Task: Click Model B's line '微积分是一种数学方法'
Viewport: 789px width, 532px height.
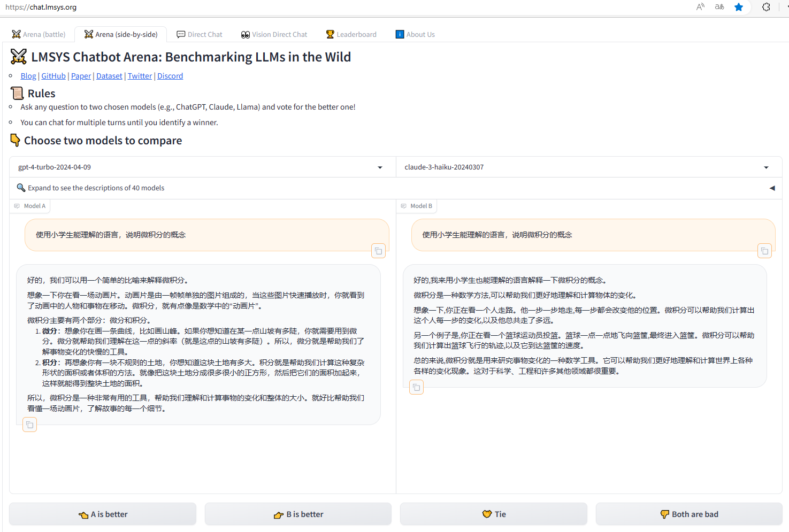Action: tap(525, 295)
